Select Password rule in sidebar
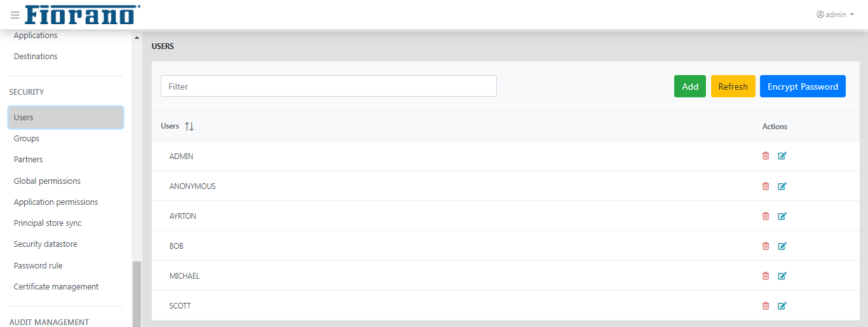This screenshot has width=868, height=327. pos(38,266)
